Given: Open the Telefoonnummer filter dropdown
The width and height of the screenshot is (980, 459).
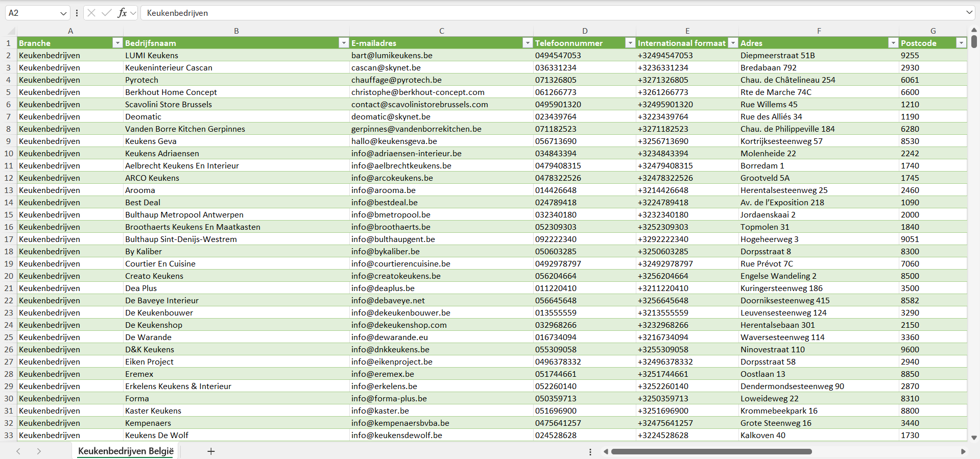Looking at the screenshot, I should (x=630, y=43).
